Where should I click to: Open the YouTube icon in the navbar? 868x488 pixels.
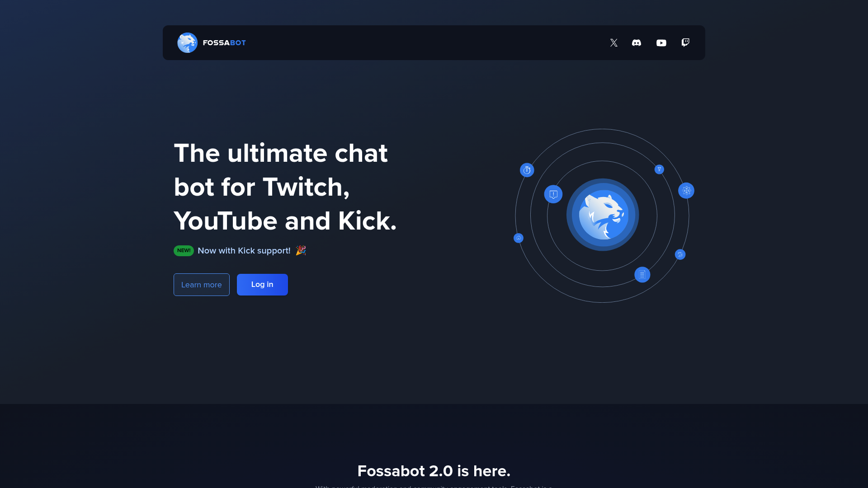coord(661,42)
